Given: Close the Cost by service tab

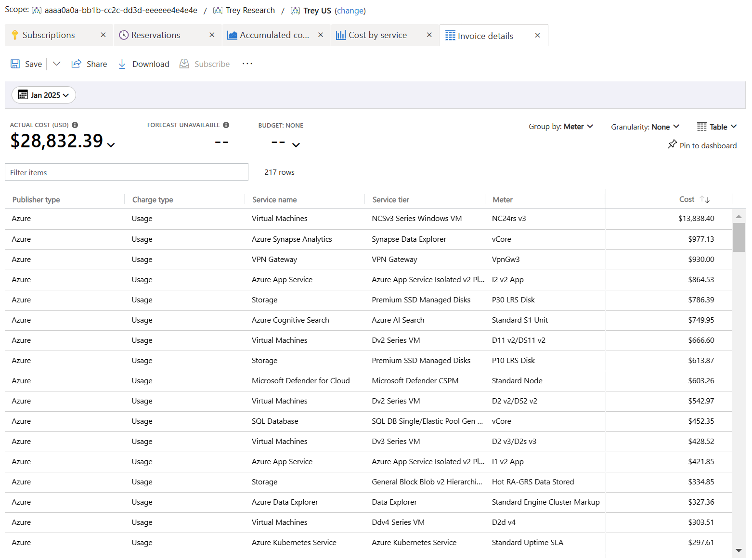Looking at the screenshot, I should (429, 35).
